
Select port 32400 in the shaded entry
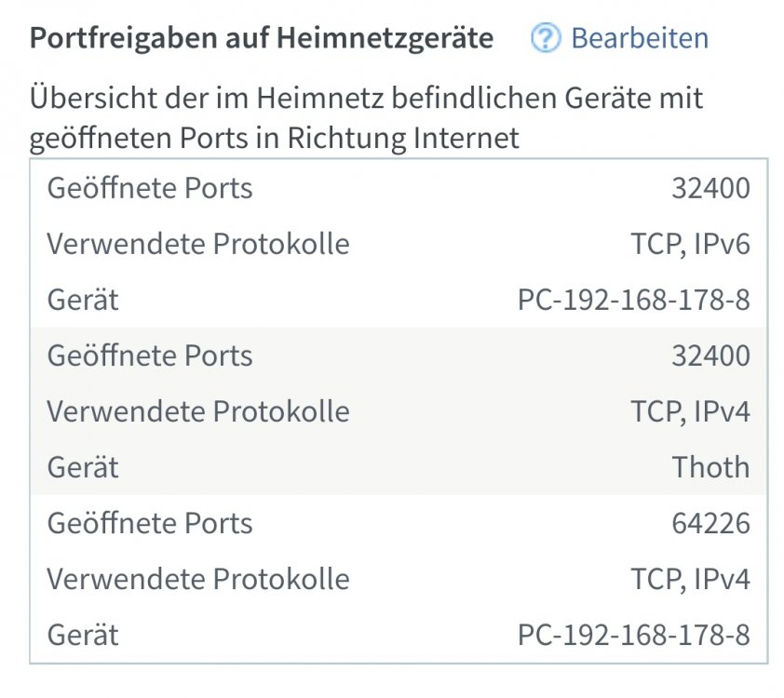tap(710, 356)
